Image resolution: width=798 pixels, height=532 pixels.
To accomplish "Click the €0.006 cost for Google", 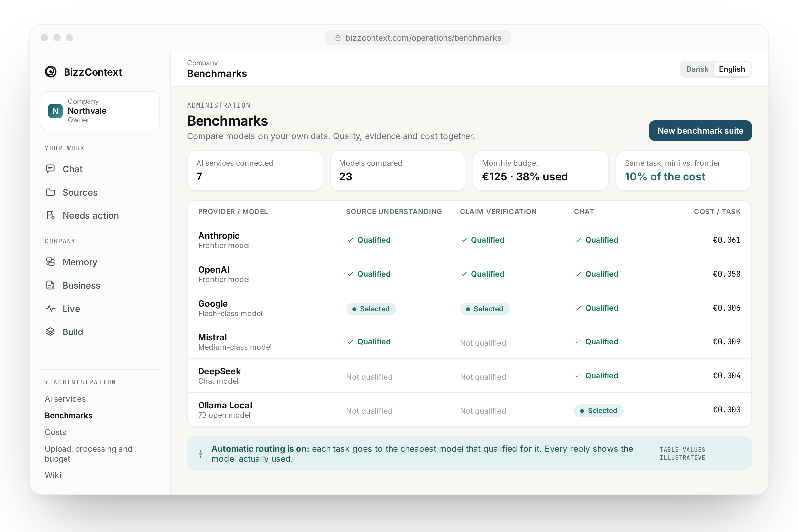I will tap(727, 308).
